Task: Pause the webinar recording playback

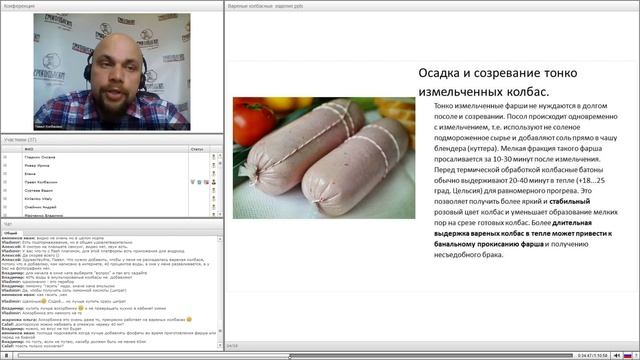Action: [x=6, y=356]
